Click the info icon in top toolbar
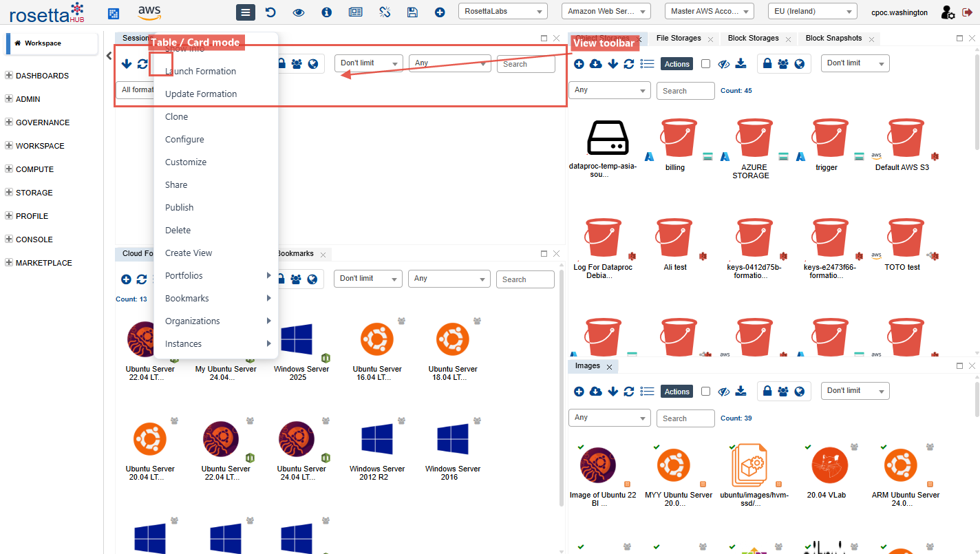Viewport: 980px width, 554px height. pyautogui.click(x=326, y=12)
